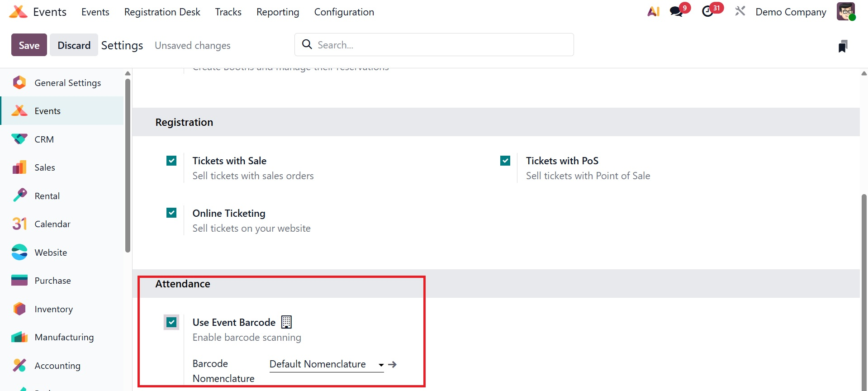Open the Reporting menu
868x391 pixels.
click(x=277, y=12)
